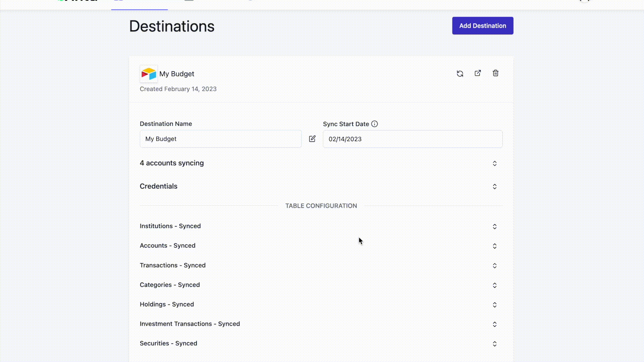Viewport: 644px width, 362px height.
Task: Delete the My Budget destination
Action: point(495,73)
